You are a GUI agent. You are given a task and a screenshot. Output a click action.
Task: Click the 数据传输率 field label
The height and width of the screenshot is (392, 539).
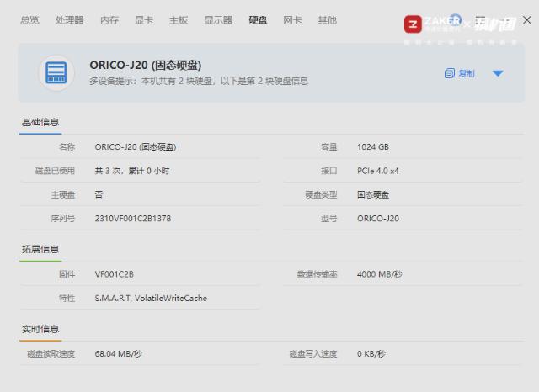click(x=317, y=274)
